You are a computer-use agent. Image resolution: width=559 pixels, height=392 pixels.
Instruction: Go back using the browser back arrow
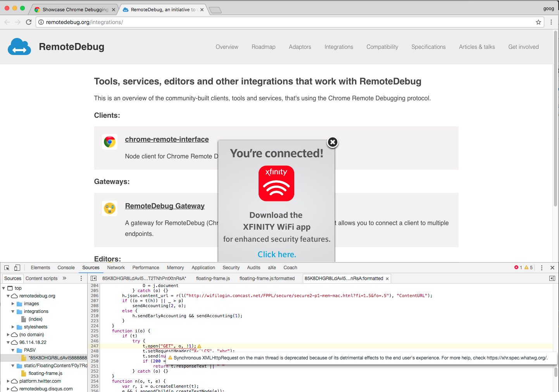pos(7,22)
